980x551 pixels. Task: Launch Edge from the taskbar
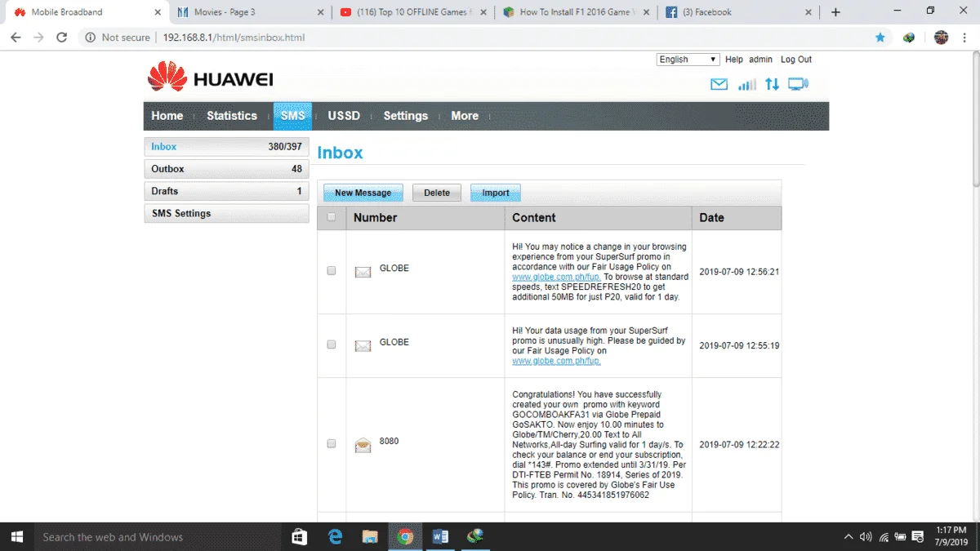click(335, 537)
